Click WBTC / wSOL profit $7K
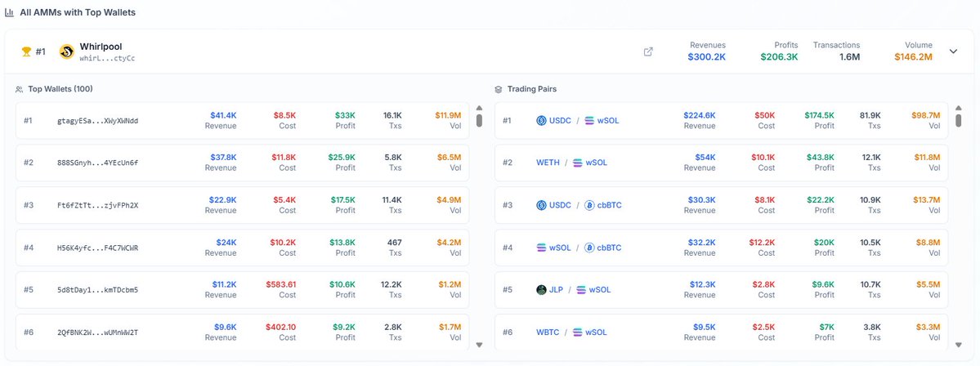This screenshot has width=980, height=366. click(827, 327)
